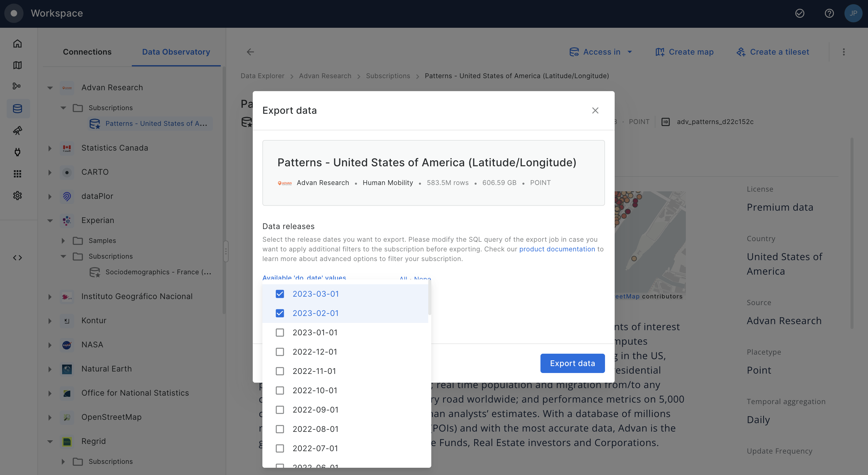The width and height of the screenshot is (868, 475).
Task: Click the Regrid logo icon
Action: (67, 442)
